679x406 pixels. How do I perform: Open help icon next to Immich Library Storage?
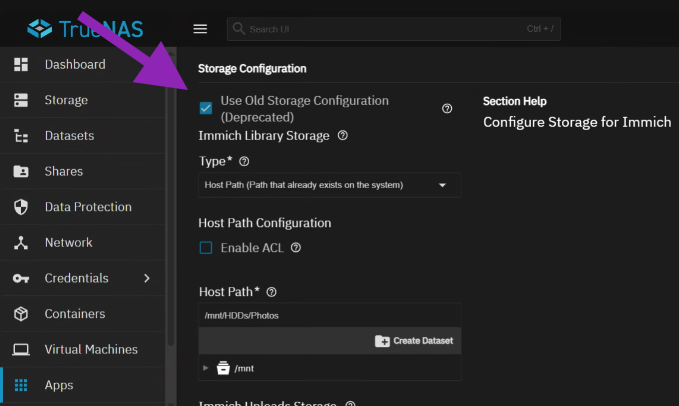[343, 135]
